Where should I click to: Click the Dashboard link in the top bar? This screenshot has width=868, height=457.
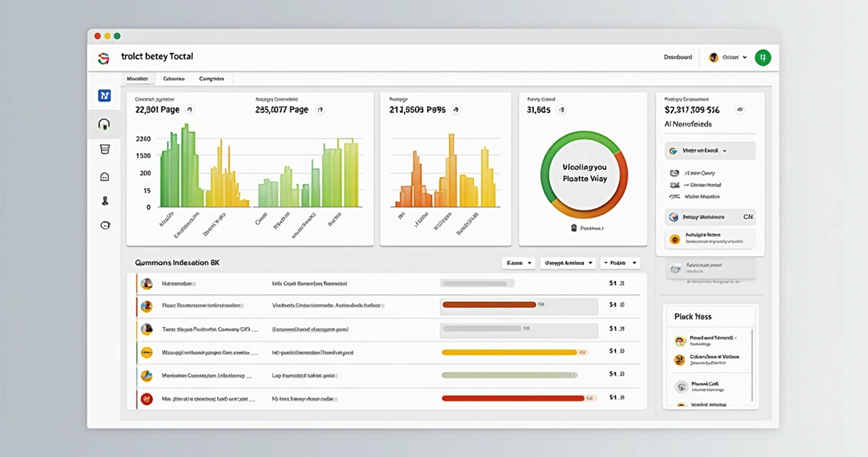click(x=677, y=57)
